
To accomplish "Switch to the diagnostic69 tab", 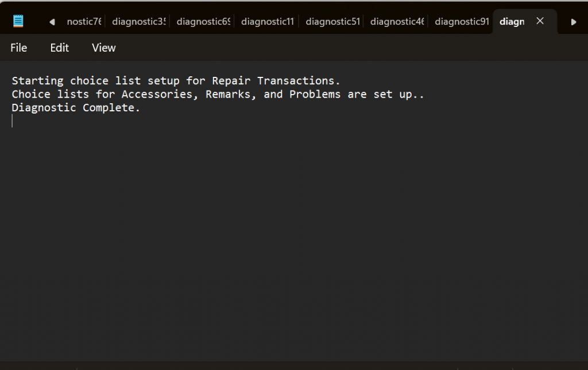I will (x=203, y=21).
